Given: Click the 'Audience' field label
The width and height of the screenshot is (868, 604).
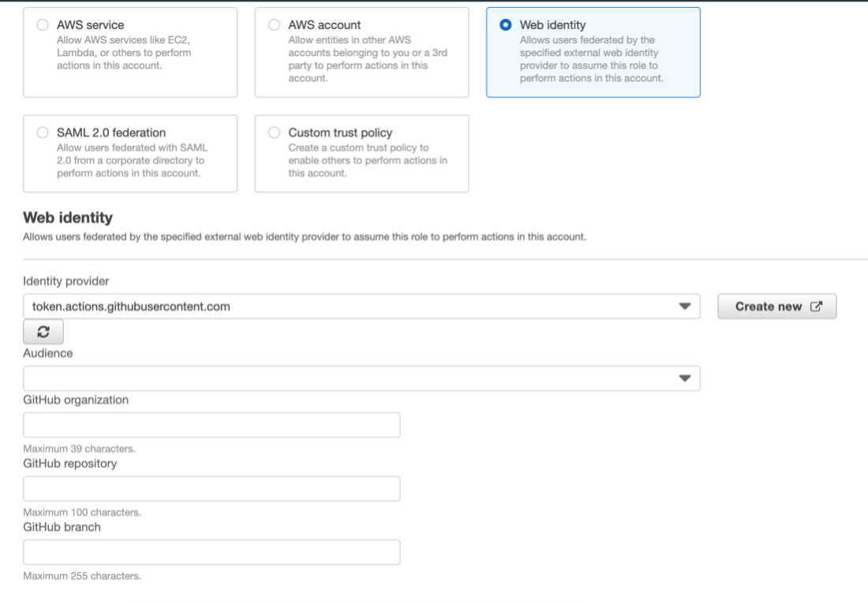Looking at the screenshot, I should click(47, 353).
